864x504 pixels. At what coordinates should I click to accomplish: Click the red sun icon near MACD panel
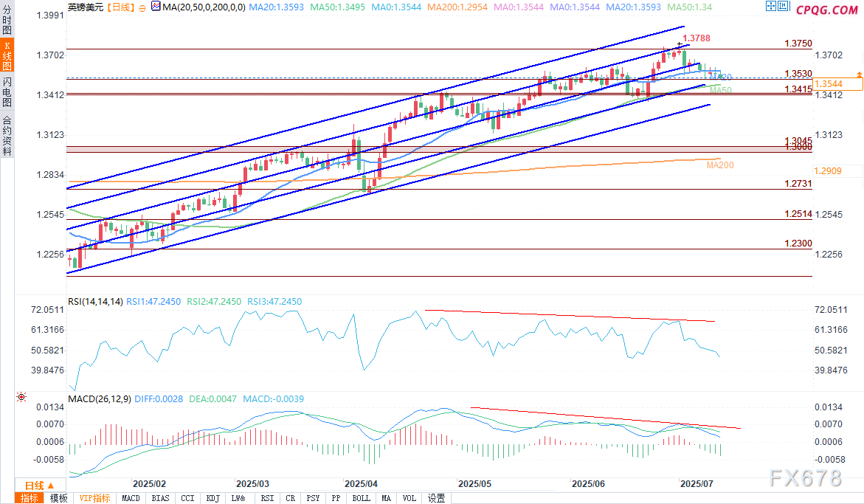21,398
